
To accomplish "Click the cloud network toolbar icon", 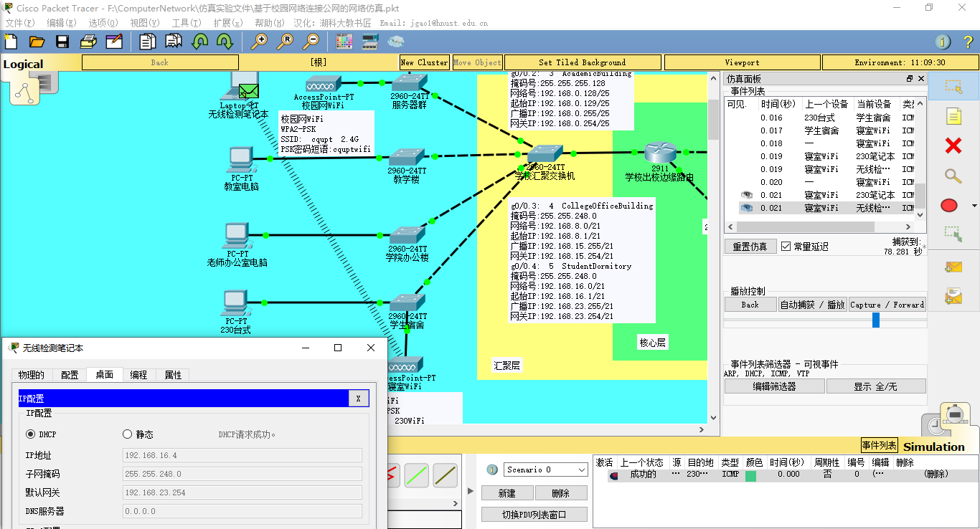I will [x=396, y=42].
